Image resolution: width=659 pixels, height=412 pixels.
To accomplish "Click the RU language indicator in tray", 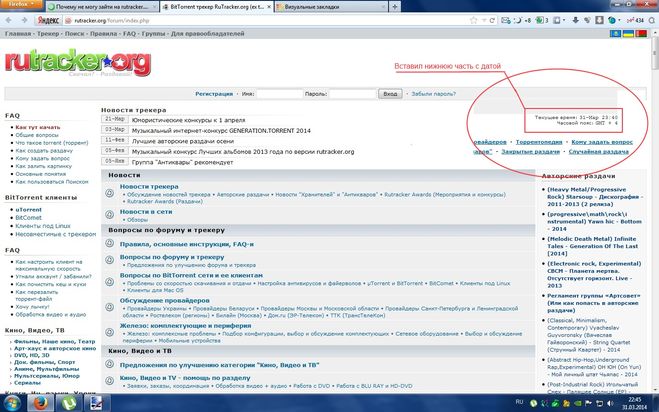I will click(519, 402).
